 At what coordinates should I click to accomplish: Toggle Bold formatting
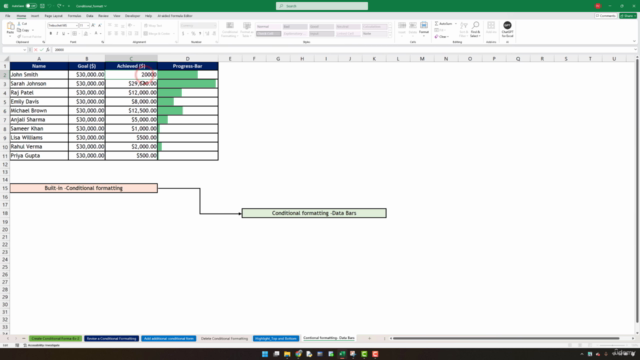[51, 33]
